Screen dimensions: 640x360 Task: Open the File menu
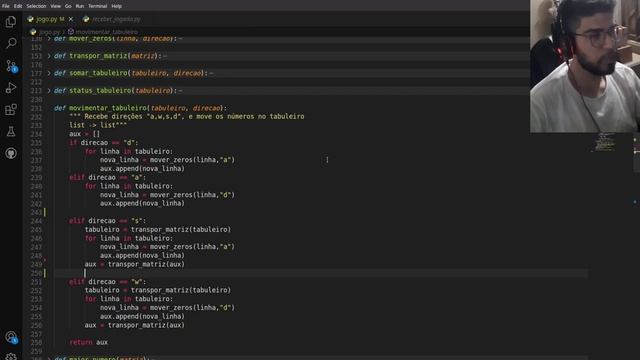pyautogui.click(x=6, y=6)
